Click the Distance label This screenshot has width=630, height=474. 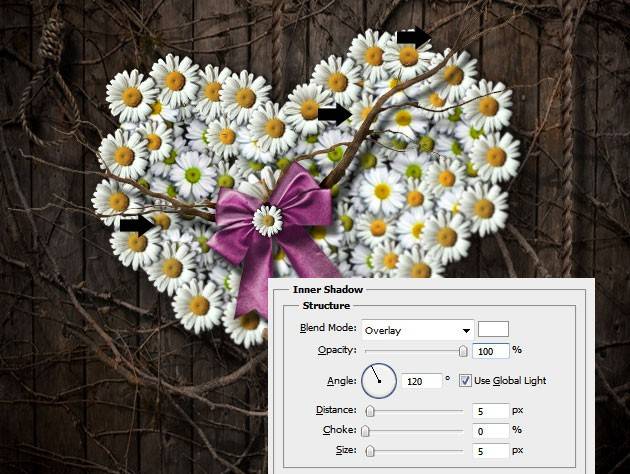pos(336,410)
